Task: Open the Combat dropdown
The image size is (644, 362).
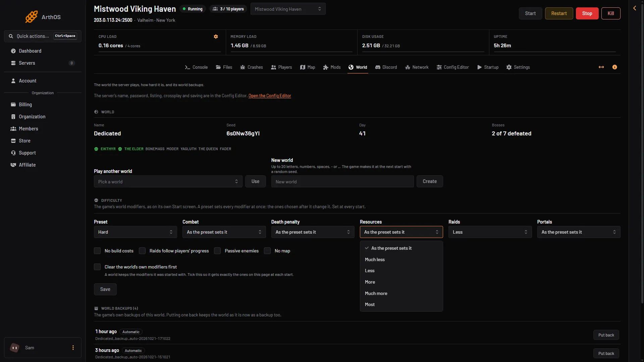Action: point(224,232)
